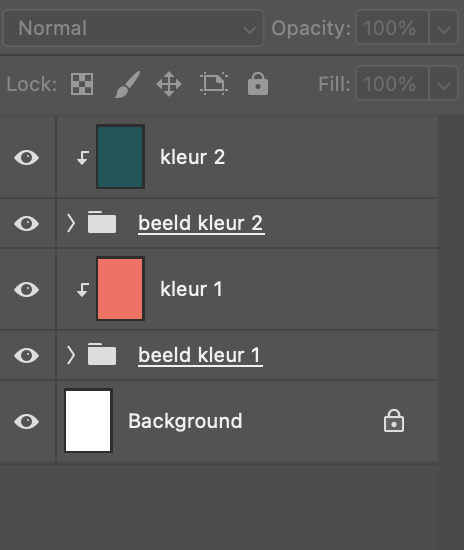464x550 pixels.
Task: Click the lock position move icon
Action: (x=169, y=84)
